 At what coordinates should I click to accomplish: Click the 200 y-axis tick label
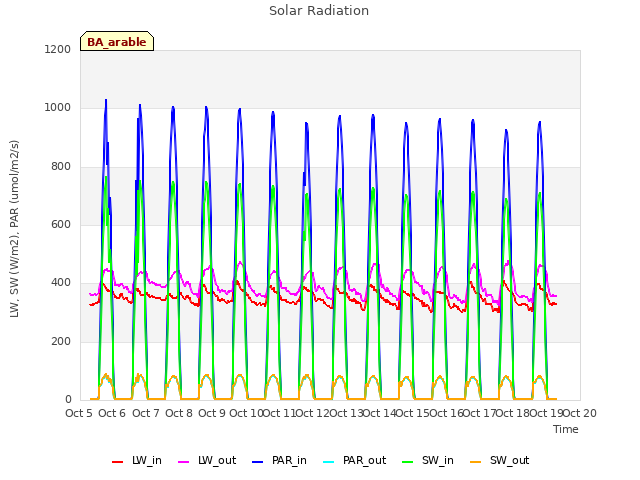61,341
